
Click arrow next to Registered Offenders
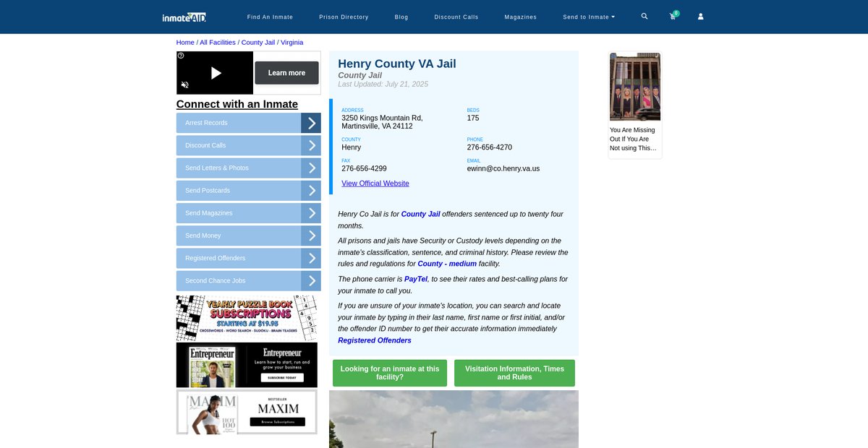click(x=311, y=258)
